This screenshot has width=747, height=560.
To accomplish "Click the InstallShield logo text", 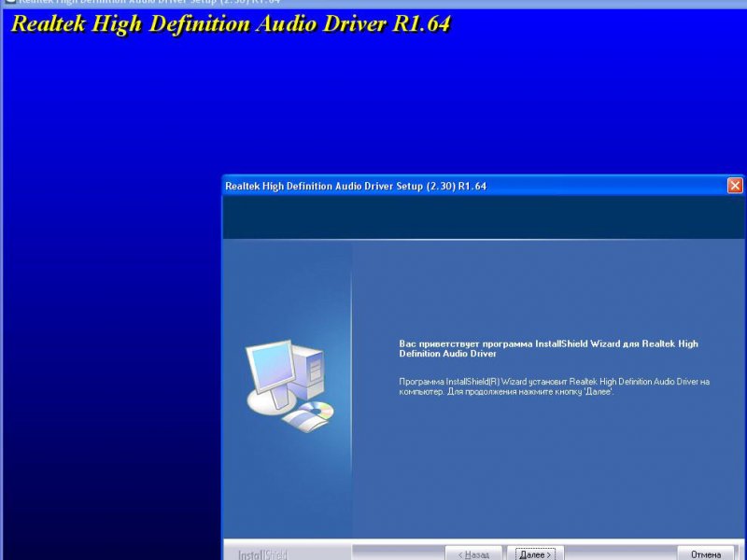I will coord(262,554).
